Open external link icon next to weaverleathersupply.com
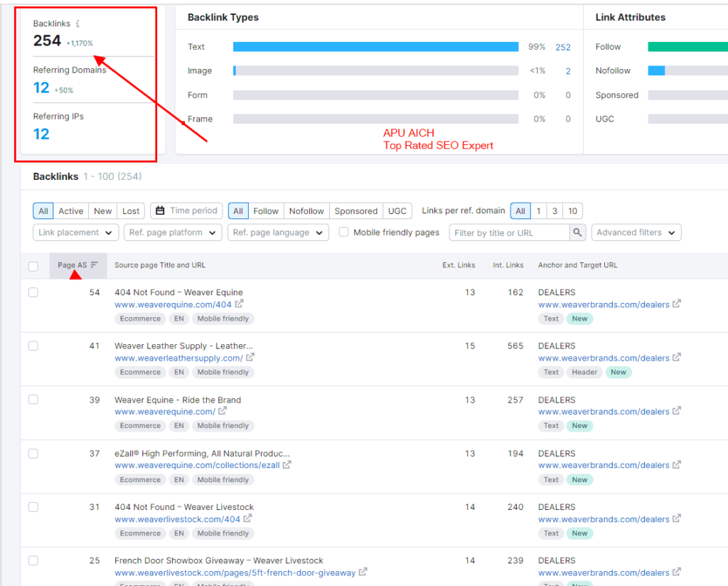This screenshot has width=728, height=586. [x=250, y=358]
